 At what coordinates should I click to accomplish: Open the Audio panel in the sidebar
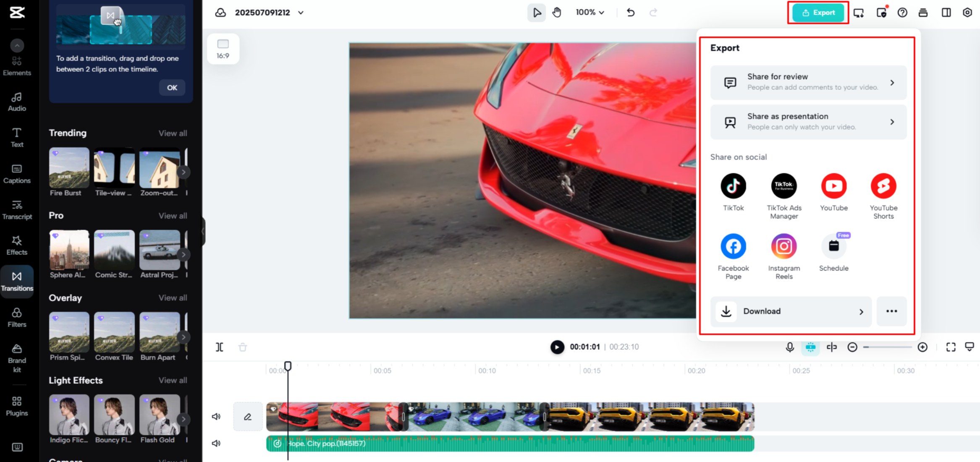(17, 101)
